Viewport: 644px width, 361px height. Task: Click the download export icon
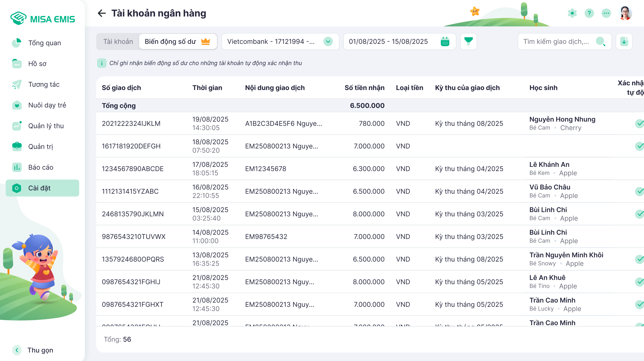624,41
